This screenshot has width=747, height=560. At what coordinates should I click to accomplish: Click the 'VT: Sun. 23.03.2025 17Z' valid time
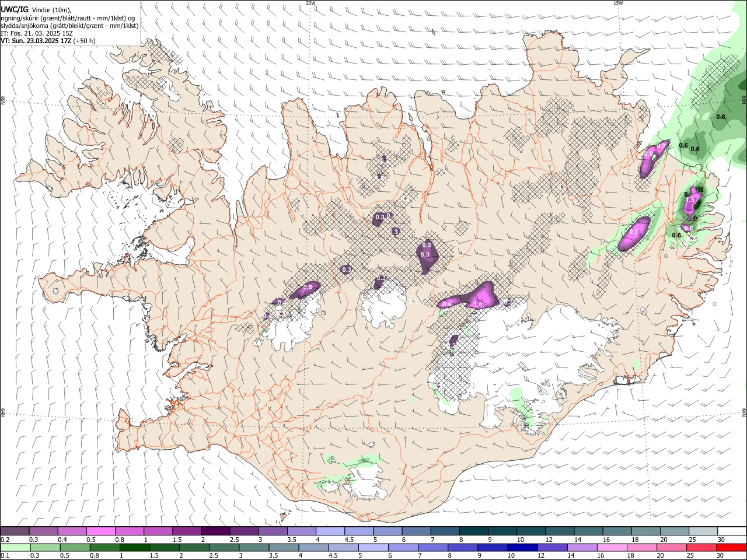[36, 41]
